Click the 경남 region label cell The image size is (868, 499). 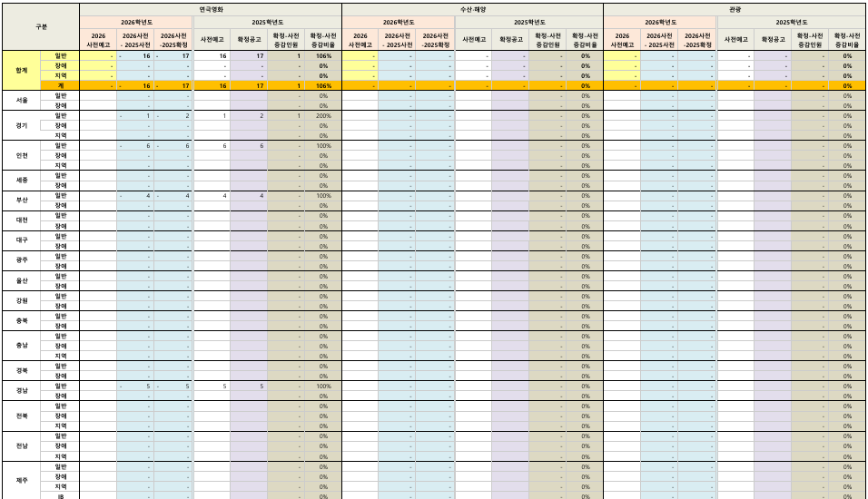[x=22, y=390]
